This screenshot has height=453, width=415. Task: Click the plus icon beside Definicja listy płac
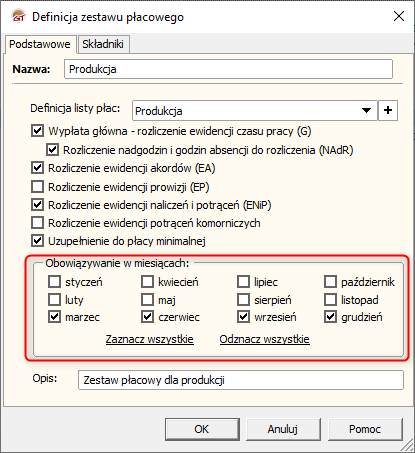pyautogui.click(x=388, y=110)
